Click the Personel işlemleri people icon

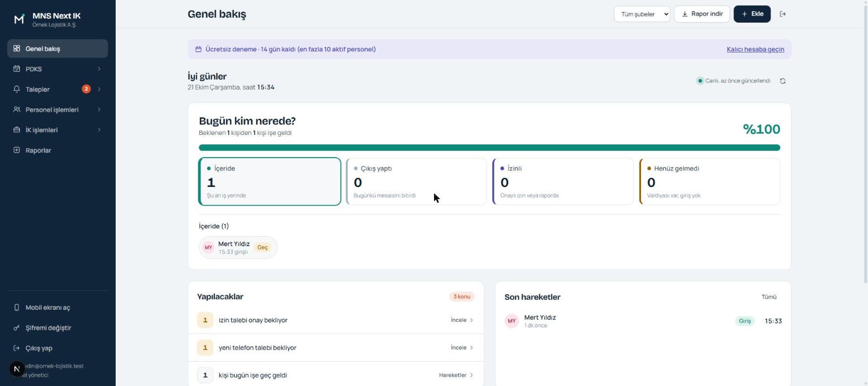pyautogui.click(x=17, y=109)
